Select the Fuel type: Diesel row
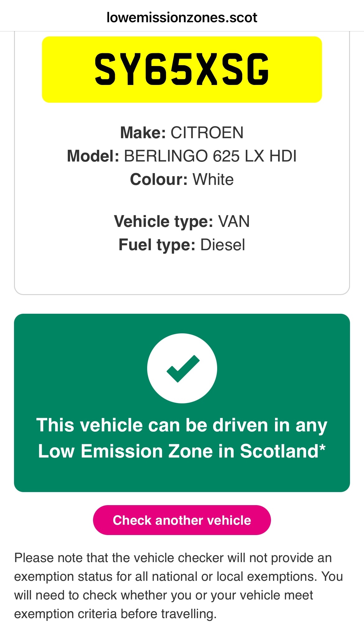This screenshot has width=364, height=634. [182, 245]
